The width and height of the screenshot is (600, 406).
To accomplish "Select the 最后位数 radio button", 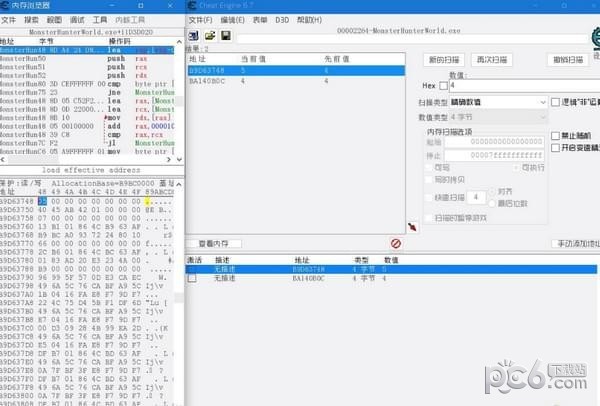I will 492,204.
